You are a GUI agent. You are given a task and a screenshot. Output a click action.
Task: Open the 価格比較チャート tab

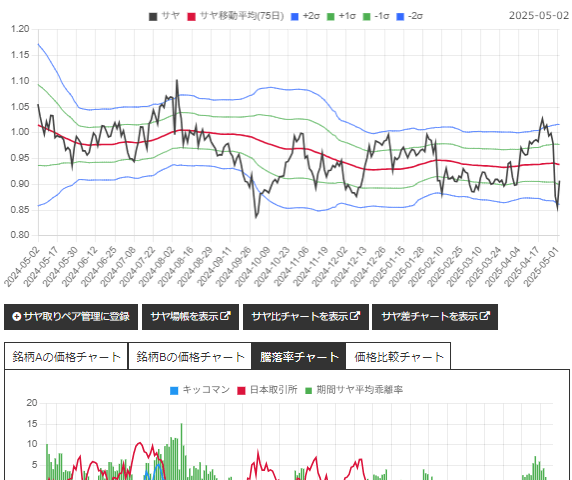point(398,356)
